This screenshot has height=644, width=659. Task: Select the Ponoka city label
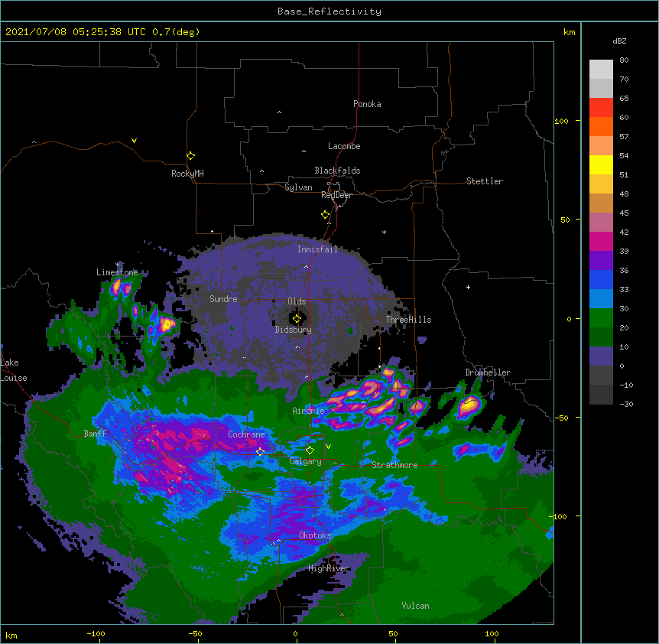[x=367, y=104]
